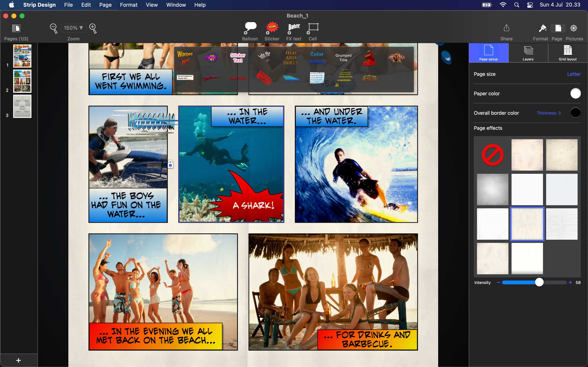Open the 150% zoom level dropdown
This screenshot has width=588, height=367.
tap(73, 28)
